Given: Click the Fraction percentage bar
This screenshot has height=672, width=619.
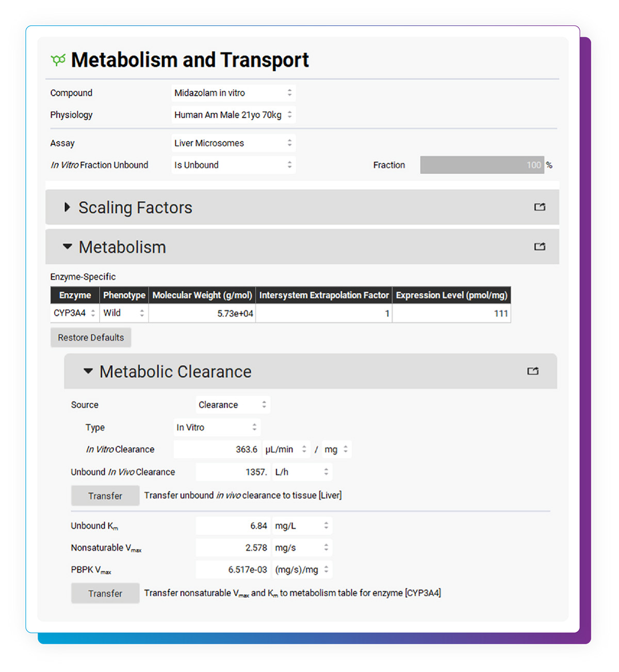Looking at the screenshot, I should [482, 165].
